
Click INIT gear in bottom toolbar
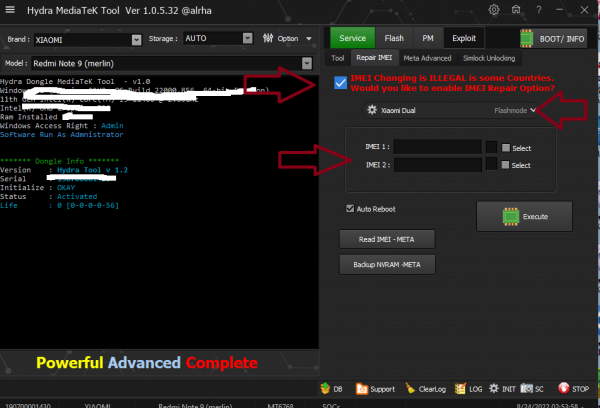(494, 388)
